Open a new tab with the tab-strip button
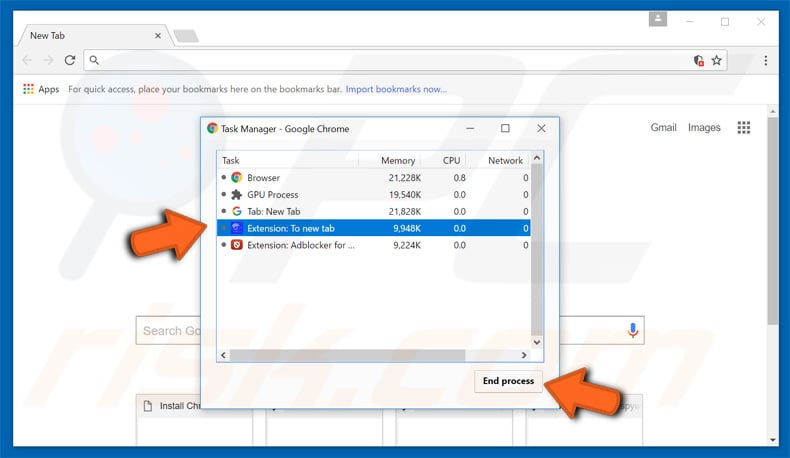Viewport: 790px width, 458px height. pyautogui.click(x=186, y=36)
